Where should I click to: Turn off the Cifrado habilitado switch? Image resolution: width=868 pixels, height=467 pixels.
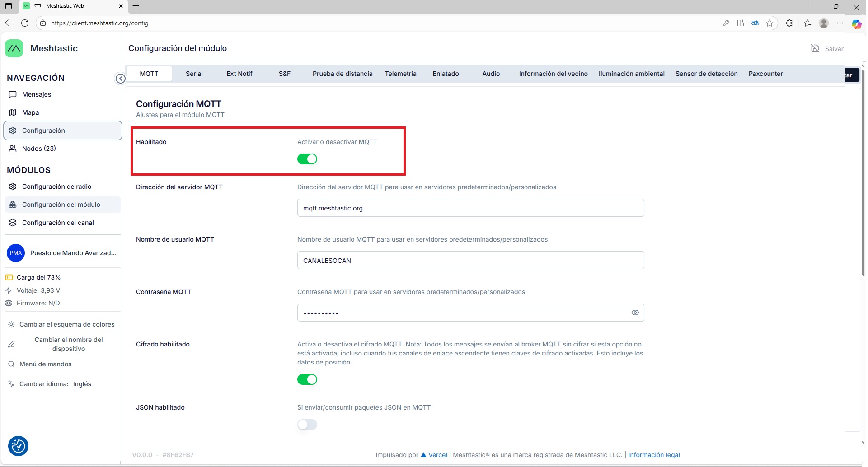click(x=307, y=379)
